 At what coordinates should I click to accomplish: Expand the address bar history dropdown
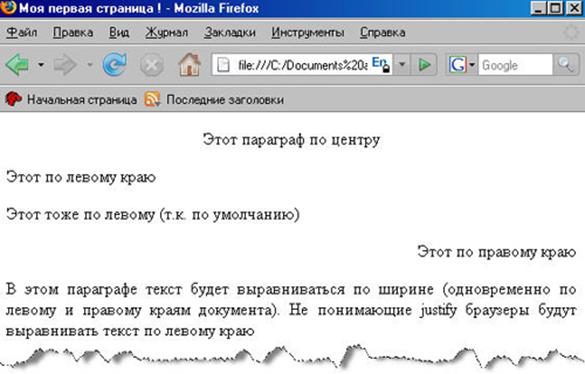click(402, 65)
